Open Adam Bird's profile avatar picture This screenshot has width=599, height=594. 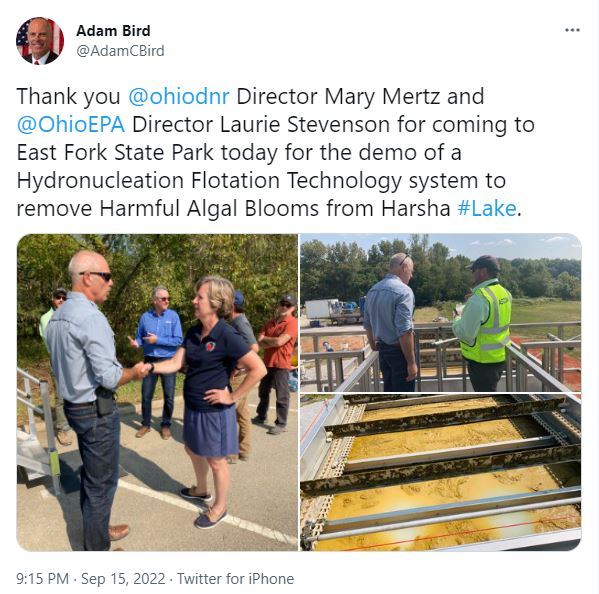pyautogui.click(x=40, y=41)
